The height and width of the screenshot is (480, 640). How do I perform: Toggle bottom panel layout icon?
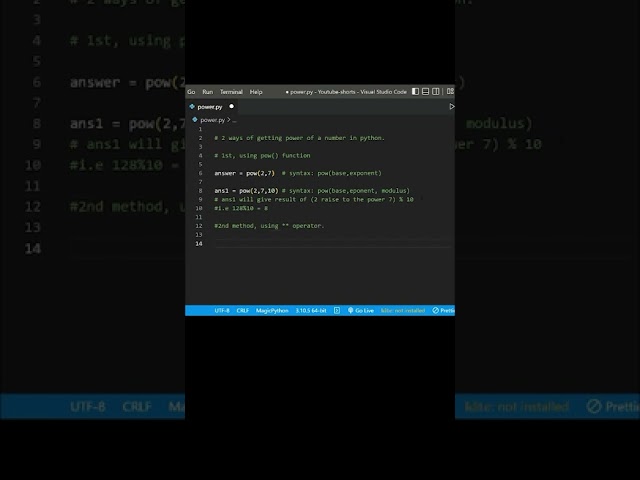pos(425,91)
